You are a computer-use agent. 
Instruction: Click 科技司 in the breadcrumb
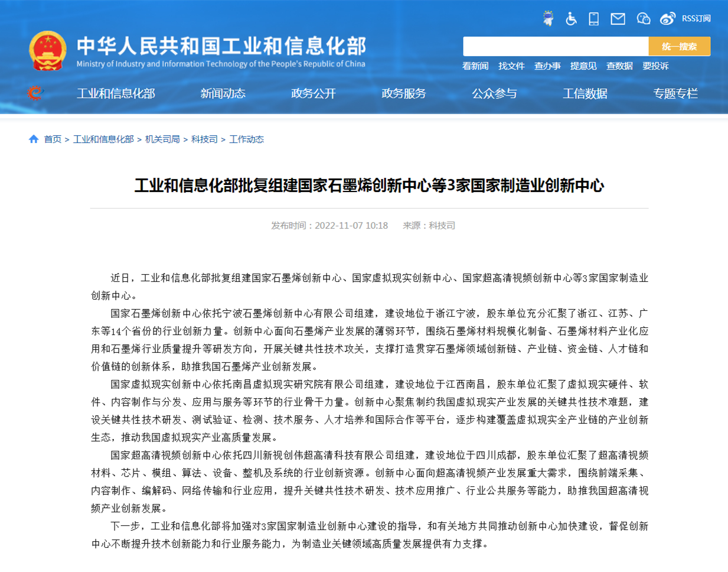tap(204, 139)
